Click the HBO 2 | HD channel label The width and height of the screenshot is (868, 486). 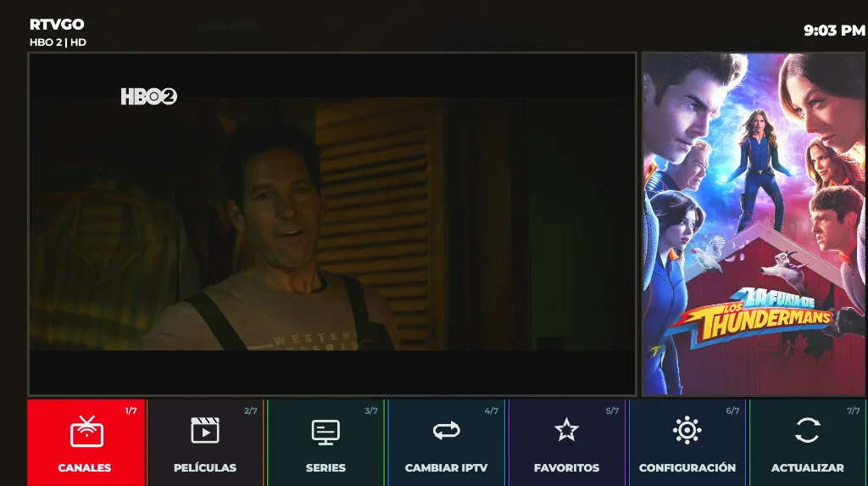tap(58, 42)
